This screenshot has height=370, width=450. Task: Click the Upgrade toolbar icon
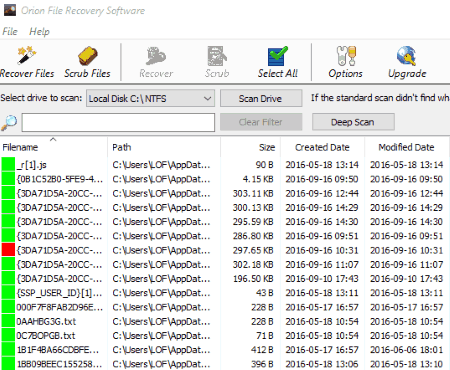tap(407, 63)
